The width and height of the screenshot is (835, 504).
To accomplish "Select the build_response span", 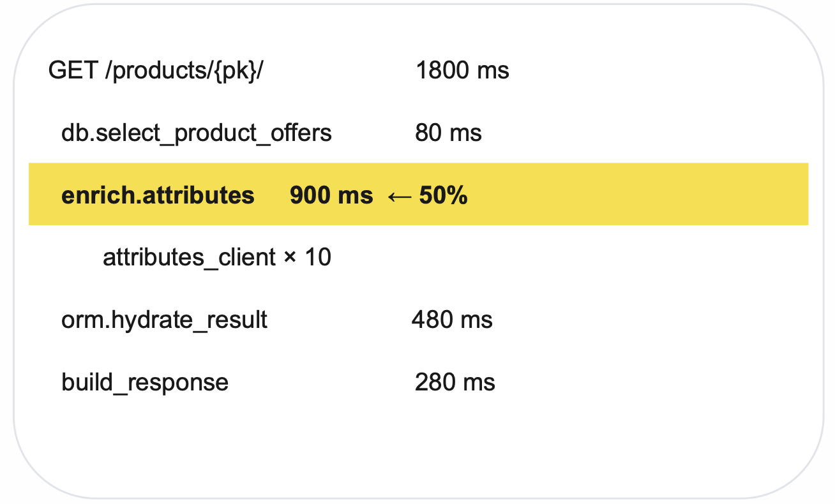I will pos(145,382).
